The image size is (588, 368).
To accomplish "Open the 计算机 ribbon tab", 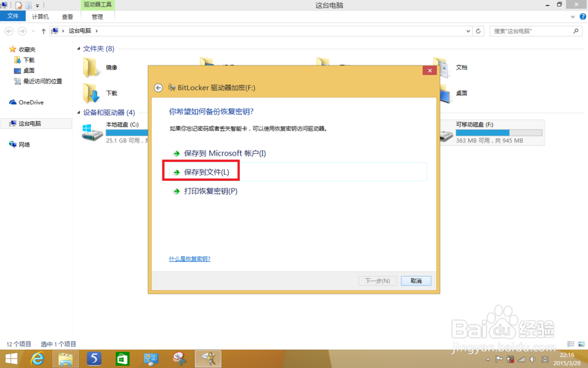I will [40, 16].
